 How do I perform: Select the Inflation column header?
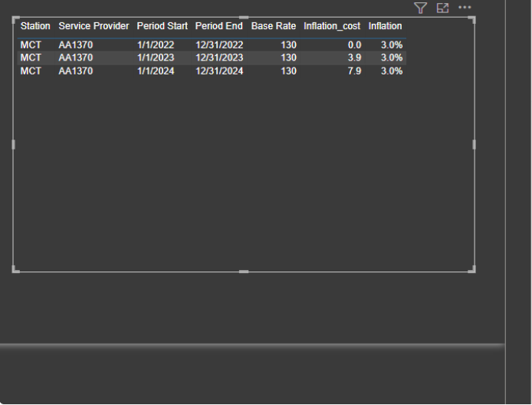point(385,26)
